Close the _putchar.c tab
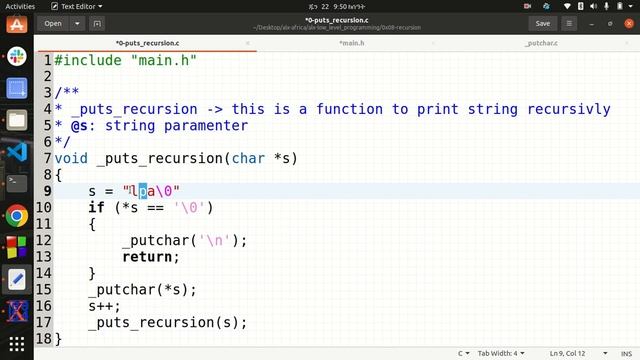The width and height of the screenshot is (640, 360). coord(627,43)
